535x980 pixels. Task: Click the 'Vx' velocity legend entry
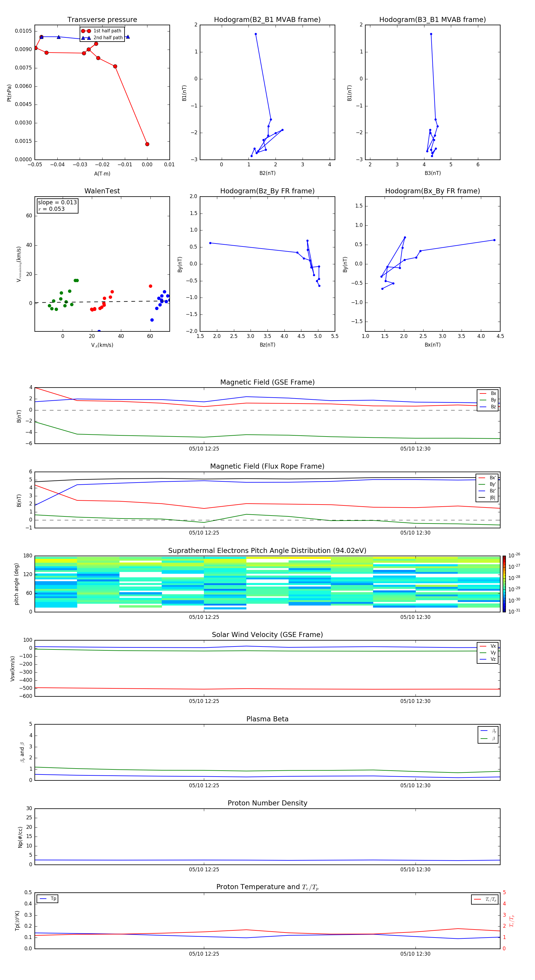(x=488, y=646)
